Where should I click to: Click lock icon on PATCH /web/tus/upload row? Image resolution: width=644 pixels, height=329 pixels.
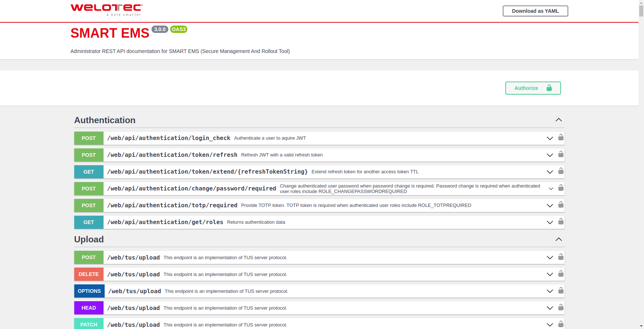561,324
